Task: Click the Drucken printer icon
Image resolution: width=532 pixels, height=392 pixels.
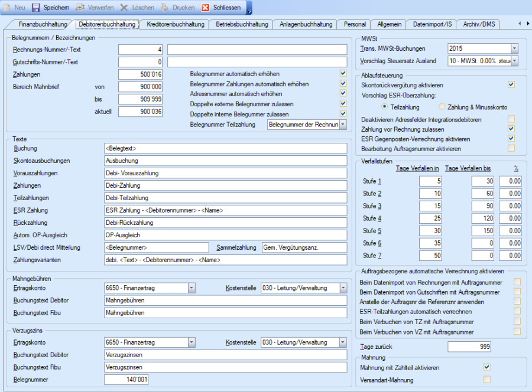Action: point(165,8)
